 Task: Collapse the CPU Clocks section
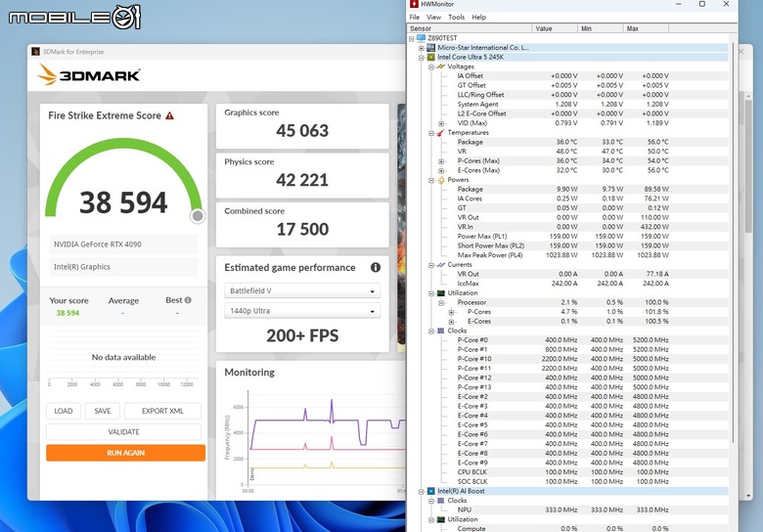[x=431, y=332]
